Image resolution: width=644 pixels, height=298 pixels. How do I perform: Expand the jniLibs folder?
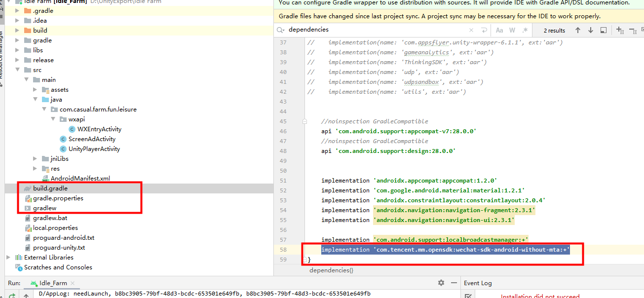[x=35, y=159]
